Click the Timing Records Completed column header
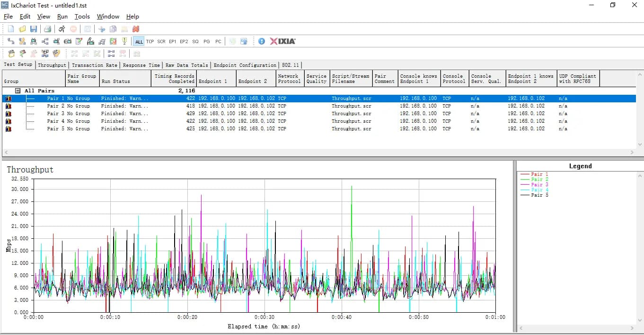Screen dimensions: 644x335 pyautogui.click(x=174, y=79)
